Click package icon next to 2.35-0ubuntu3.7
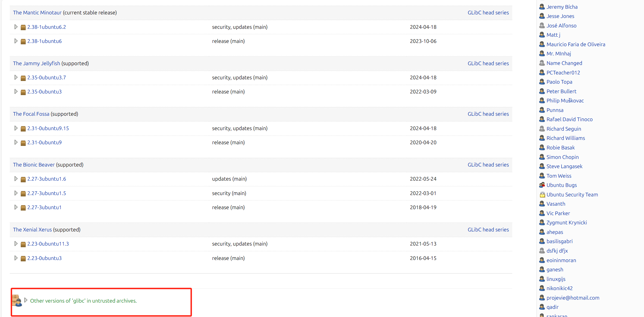Viewport: 644px width, 317px height. click(x=23, y=78)
